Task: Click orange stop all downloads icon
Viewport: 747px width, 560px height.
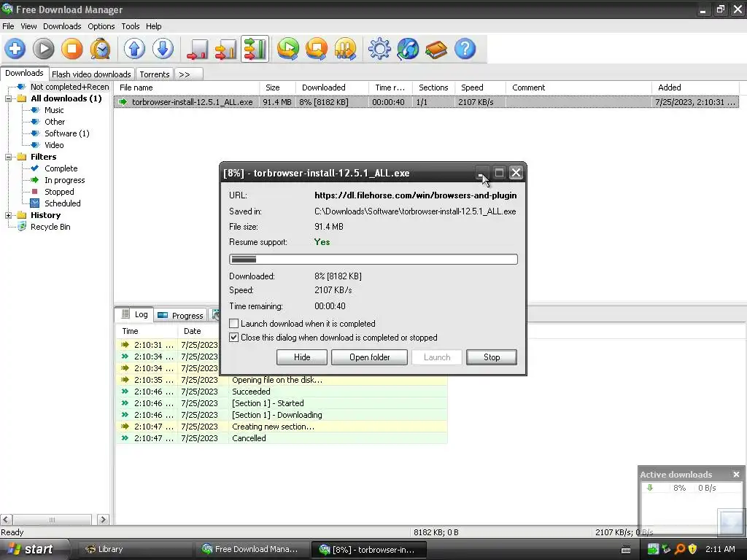Action: pos(317,49)
